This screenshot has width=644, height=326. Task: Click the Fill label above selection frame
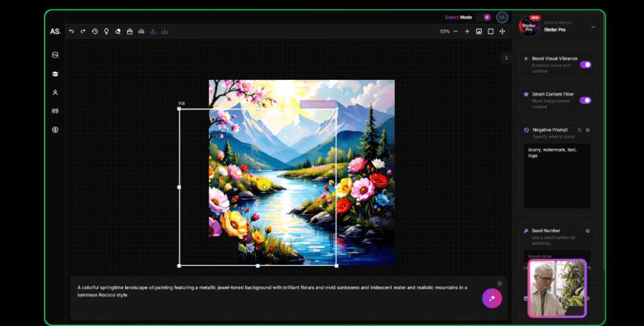[x=182, y=104]
